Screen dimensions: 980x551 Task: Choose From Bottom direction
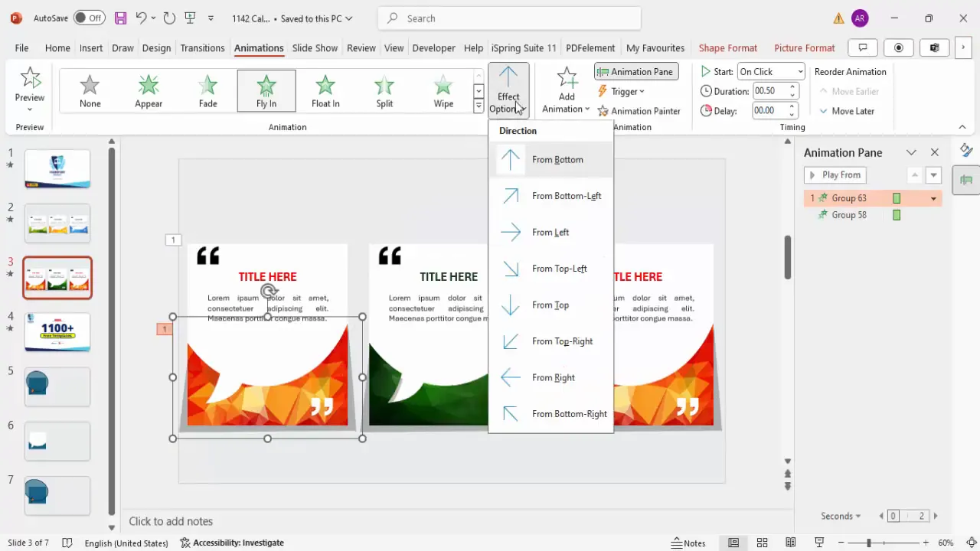(550, 159)
